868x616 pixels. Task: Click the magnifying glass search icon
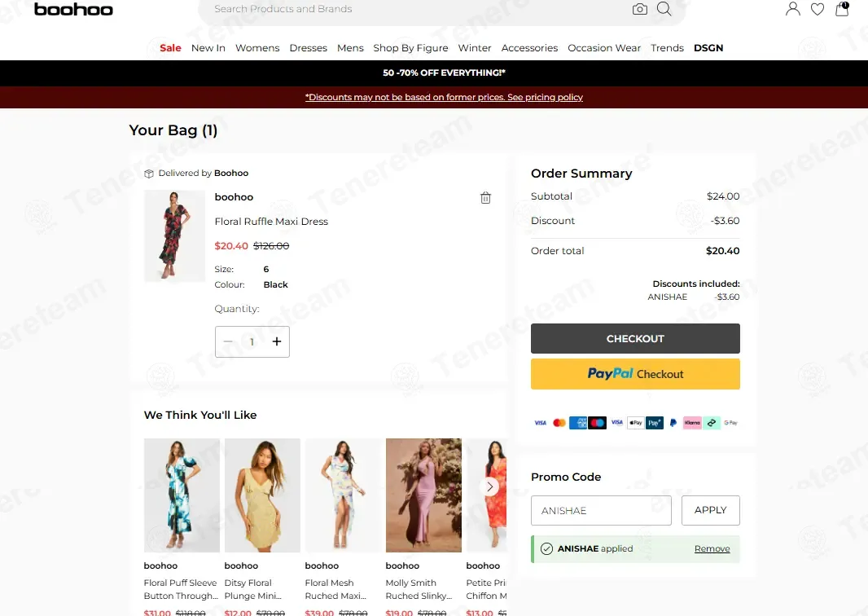coord(664,9)
